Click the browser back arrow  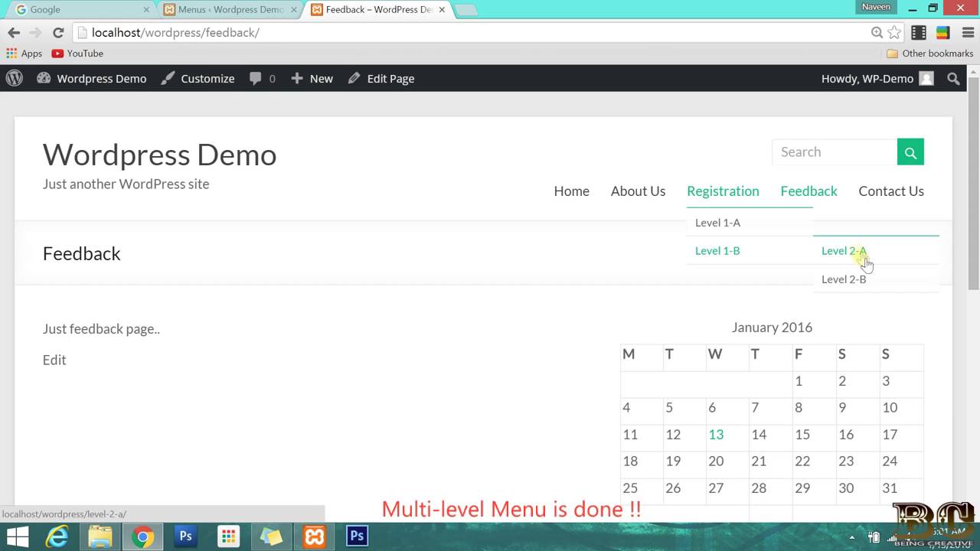[x=14, y=33]
